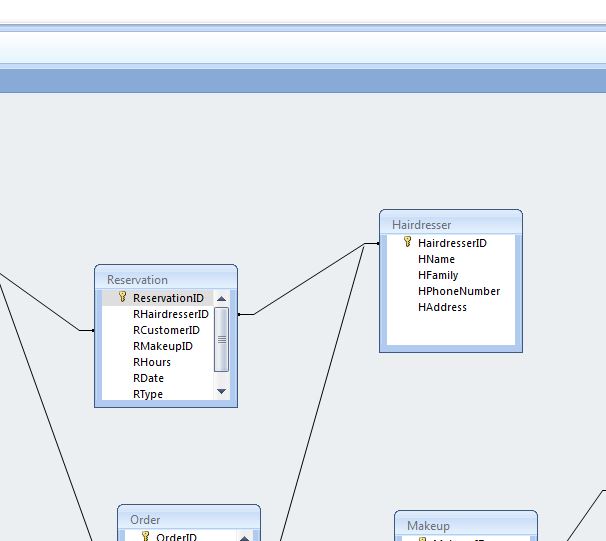Click the OrderID key icon

click(x=146, y=536)
